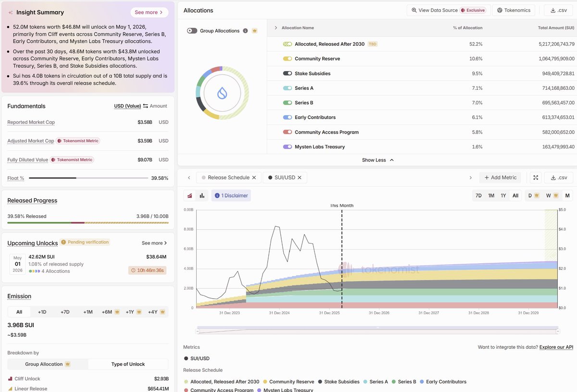Select the All emission tab
The width and height of the screenshot is (577, 392).
point(19,312)
